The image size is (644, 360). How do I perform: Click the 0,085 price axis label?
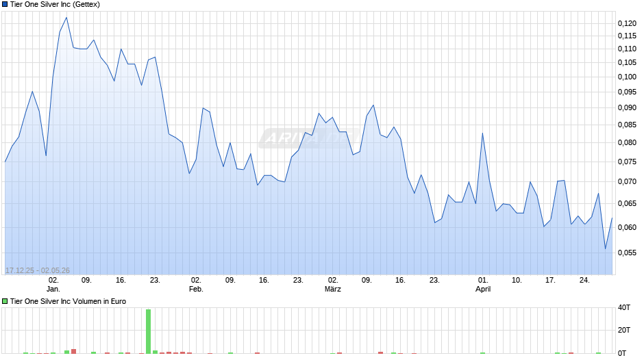coord(627,125)
